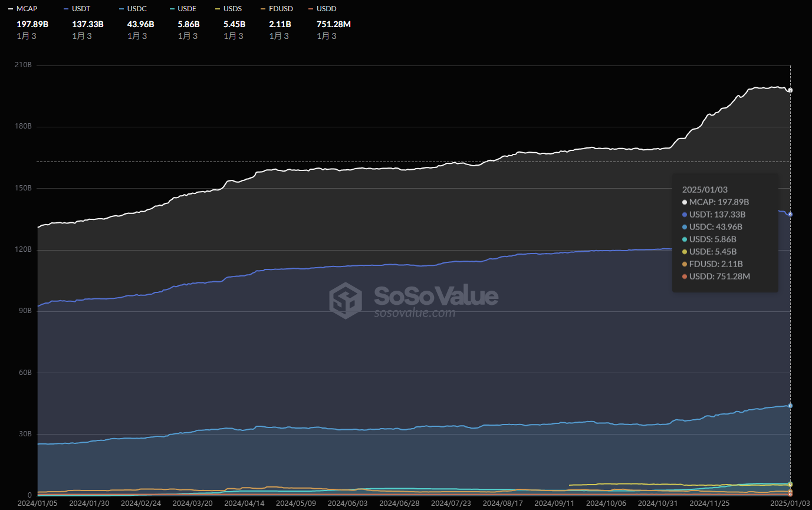
Task: Click the 90B y-axis label
Action: click(24, 311)
